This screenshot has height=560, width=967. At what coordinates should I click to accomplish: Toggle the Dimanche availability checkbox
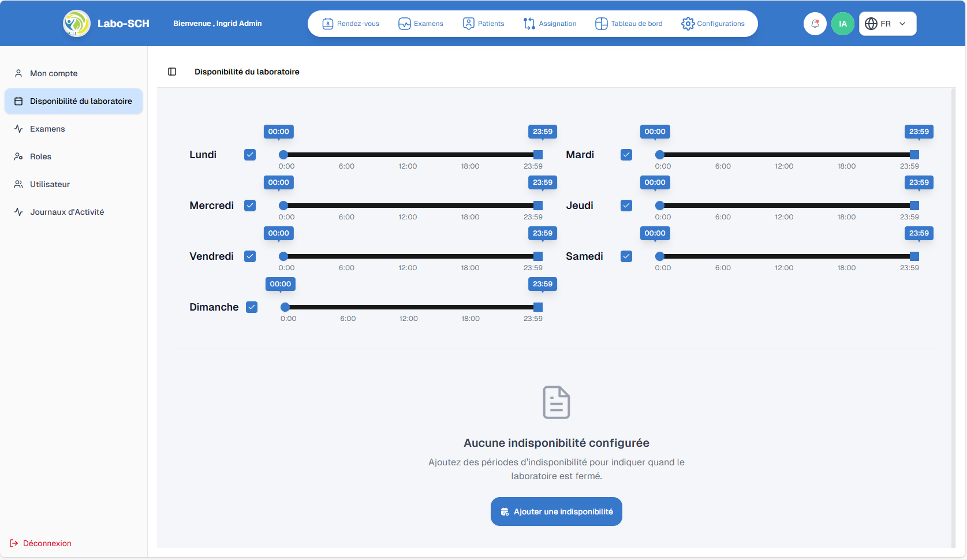click(252, 307)
